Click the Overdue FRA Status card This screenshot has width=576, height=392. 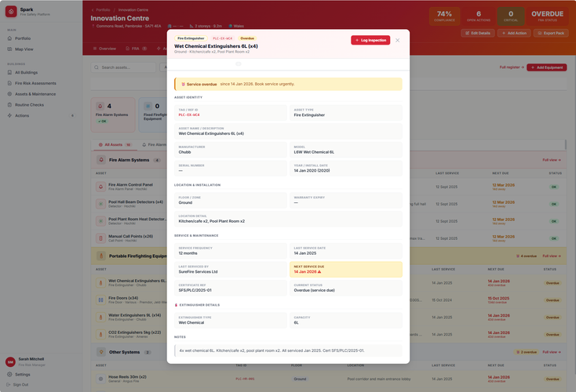[547, 16]
